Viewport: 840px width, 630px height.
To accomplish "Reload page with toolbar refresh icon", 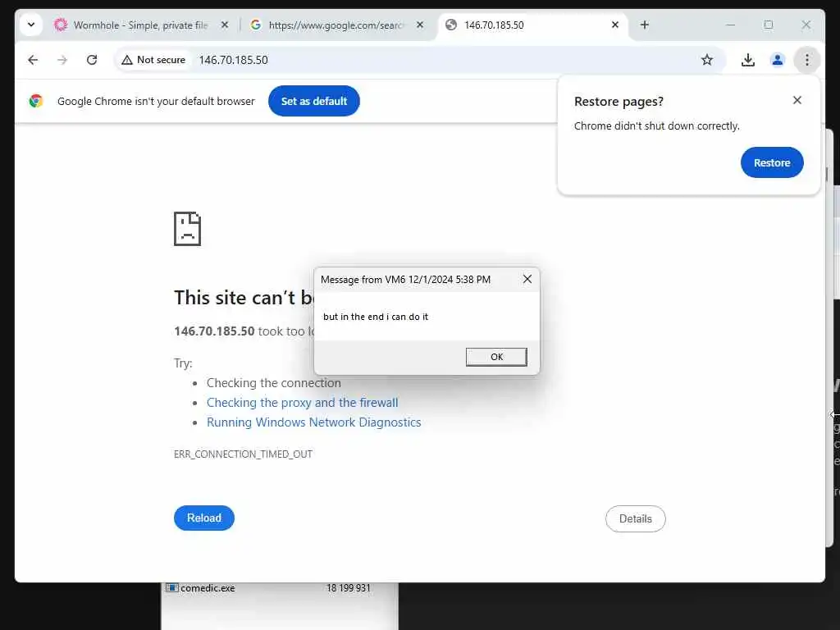I will [92, 60].
